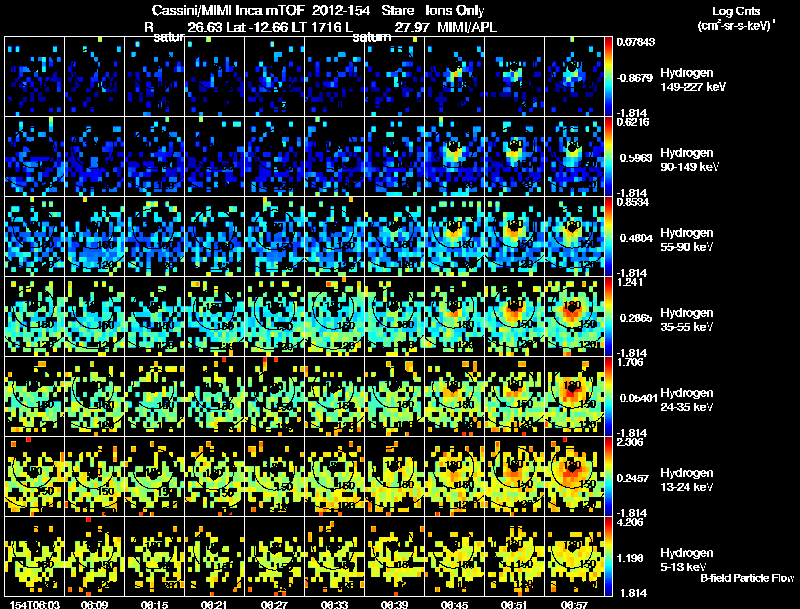Click the scale value 4.206
The image size is (800, 609).
point(630,522)
